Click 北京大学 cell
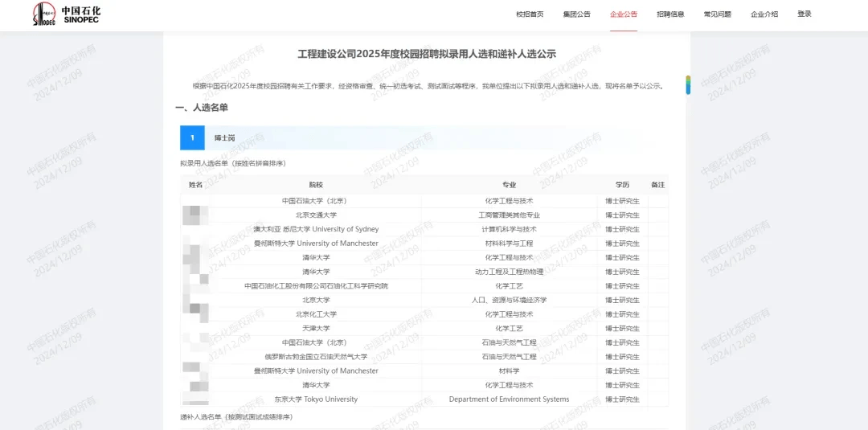868x430 pixels. [316, 300]
